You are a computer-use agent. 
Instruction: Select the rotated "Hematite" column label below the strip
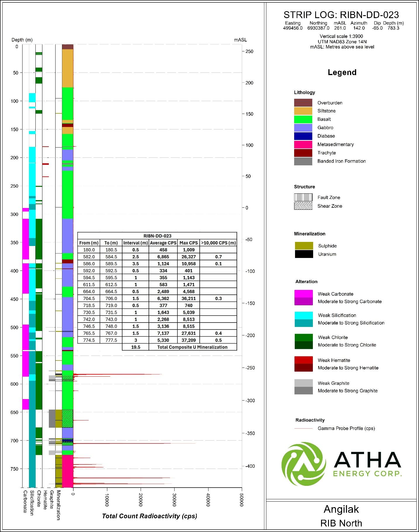click(45, 500)
